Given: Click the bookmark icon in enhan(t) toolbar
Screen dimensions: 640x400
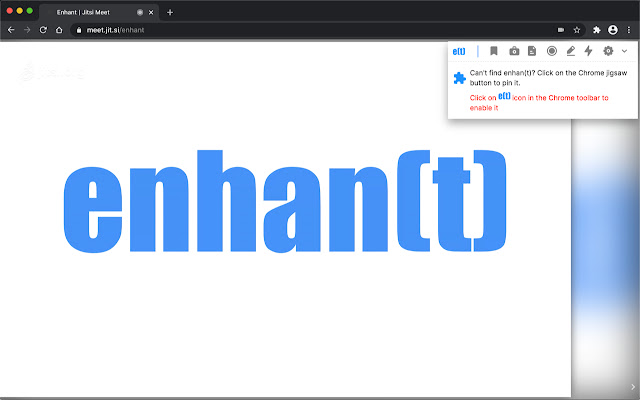Looking at the screenshot, I should (494, 51).
